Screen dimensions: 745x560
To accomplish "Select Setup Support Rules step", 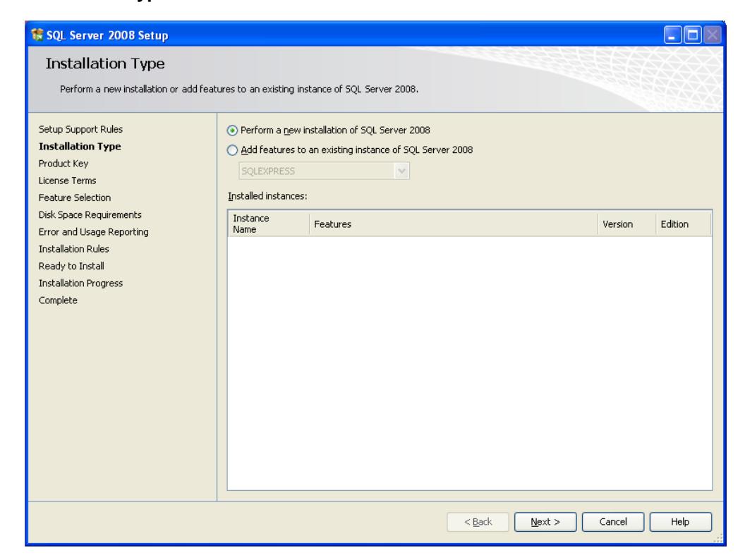I will tap(80, 129).
